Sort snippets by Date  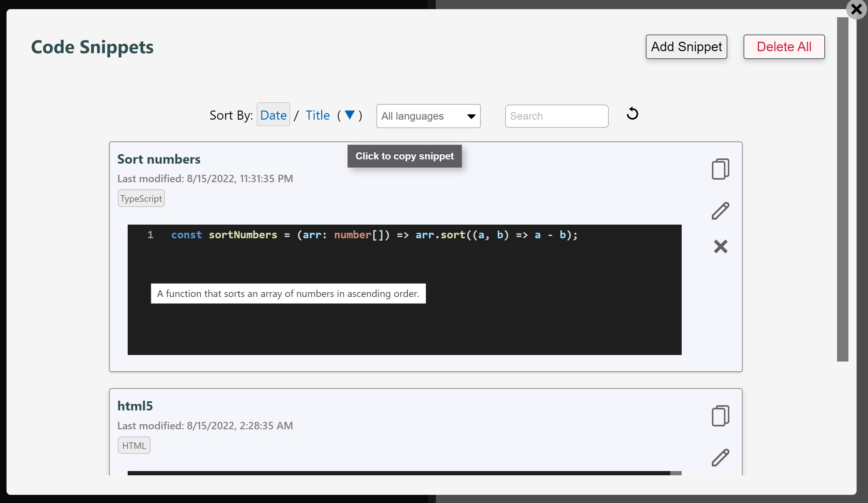click(273, 115)
